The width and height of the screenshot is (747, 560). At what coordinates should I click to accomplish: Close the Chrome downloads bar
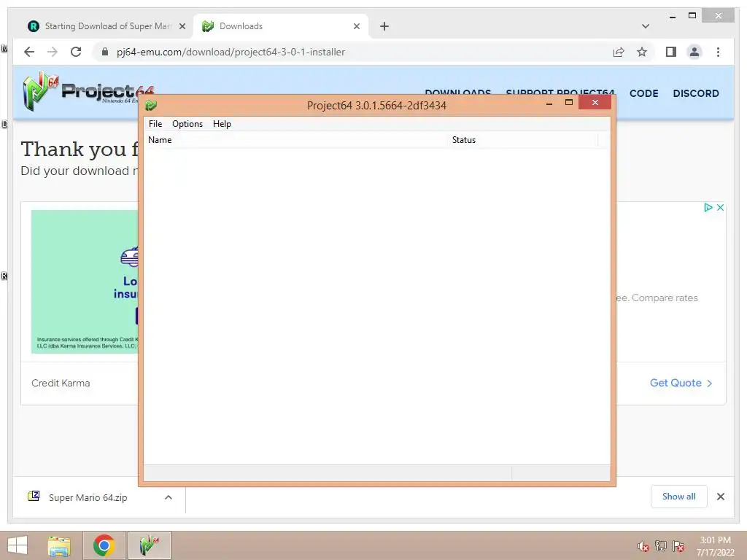click(720, 497)
